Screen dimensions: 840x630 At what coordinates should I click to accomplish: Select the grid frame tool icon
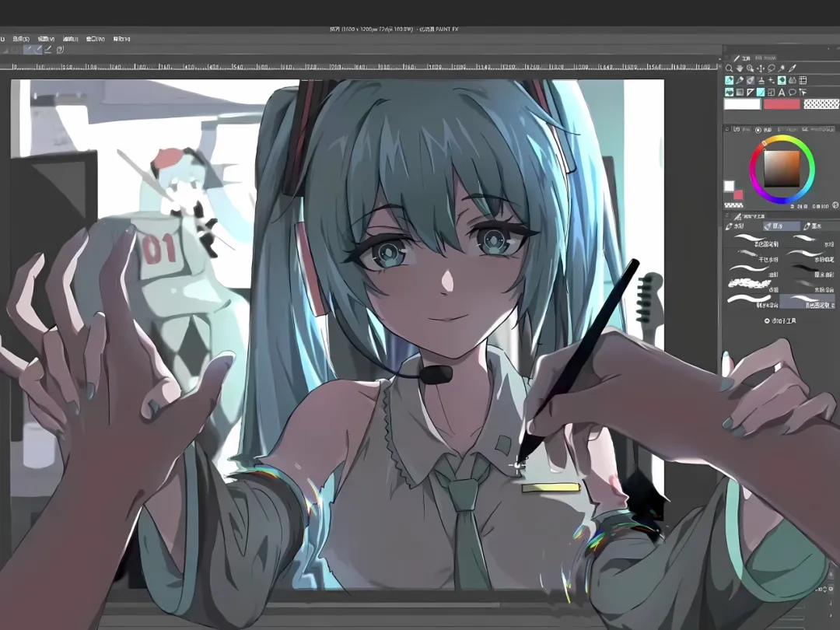[x=803, y=80]
